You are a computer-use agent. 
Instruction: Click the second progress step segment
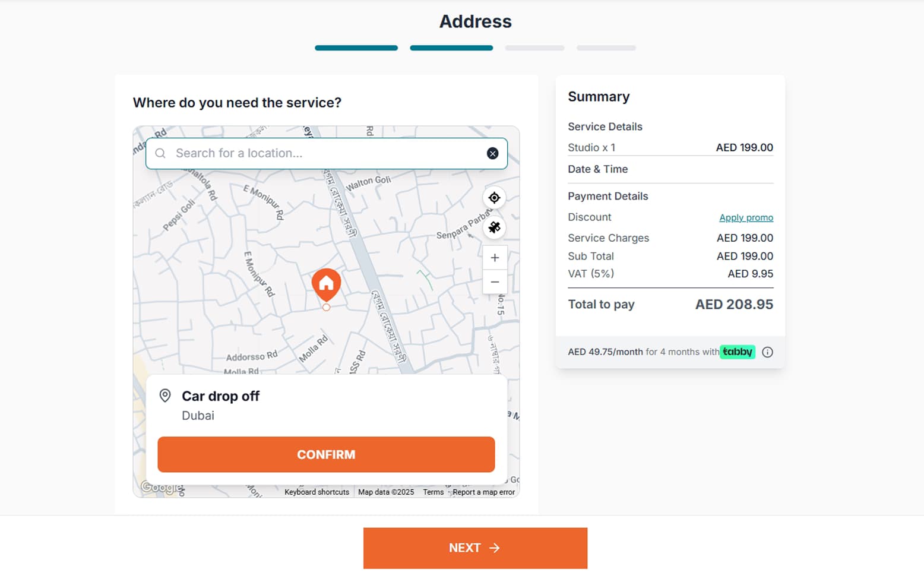(451, 48)
